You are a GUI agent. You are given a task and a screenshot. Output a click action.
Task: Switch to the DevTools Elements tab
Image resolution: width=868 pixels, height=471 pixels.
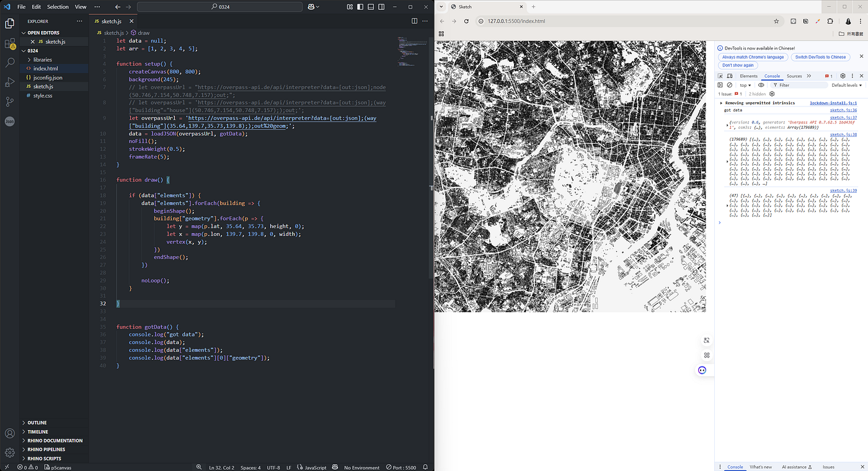click(x=748, y=76)
